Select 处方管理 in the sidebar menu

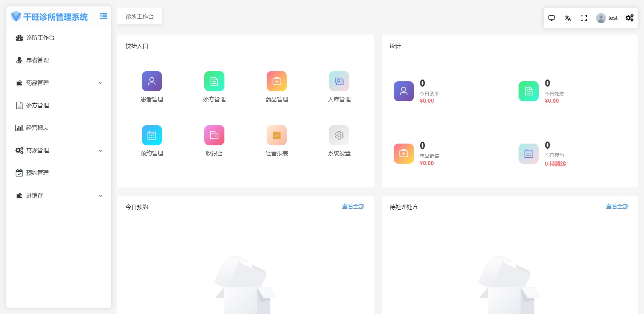(38, 105)
